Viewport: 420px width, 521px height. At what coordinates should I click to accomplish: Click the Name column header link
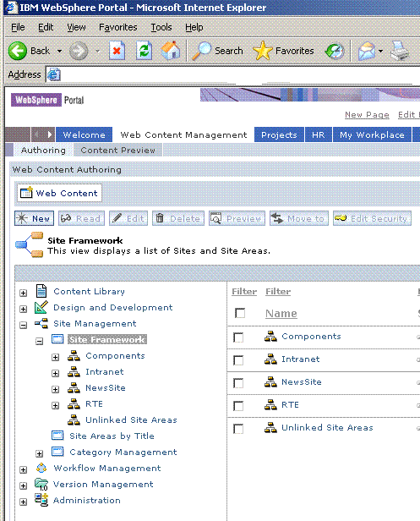click(x=281, y=313)
